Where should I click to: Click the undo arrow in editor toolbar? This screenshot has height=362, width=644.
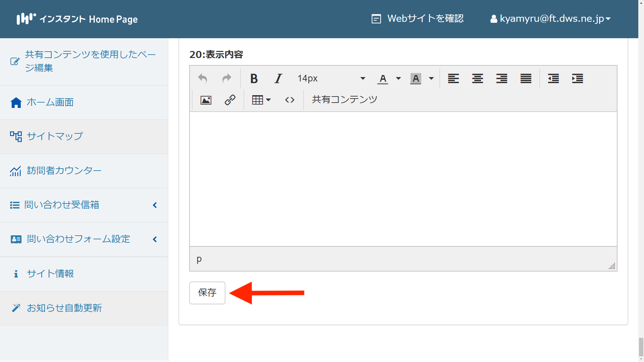[203, 78]
